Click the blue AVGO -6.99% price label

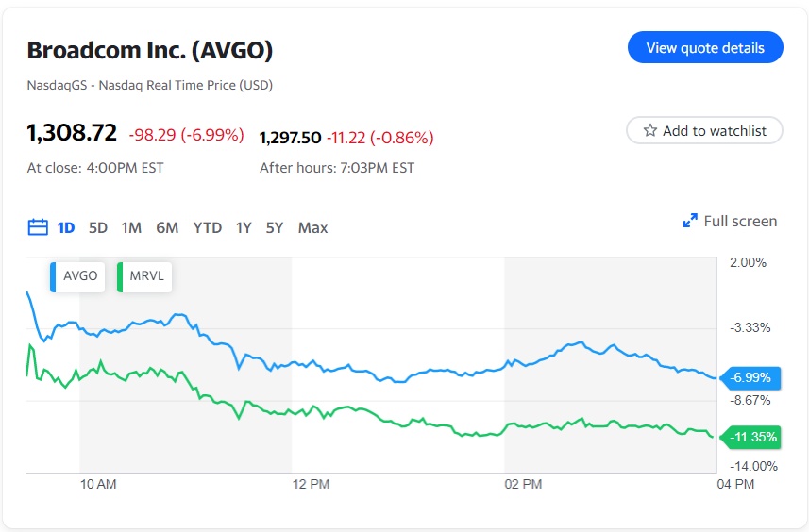click(x=750, y=378)
